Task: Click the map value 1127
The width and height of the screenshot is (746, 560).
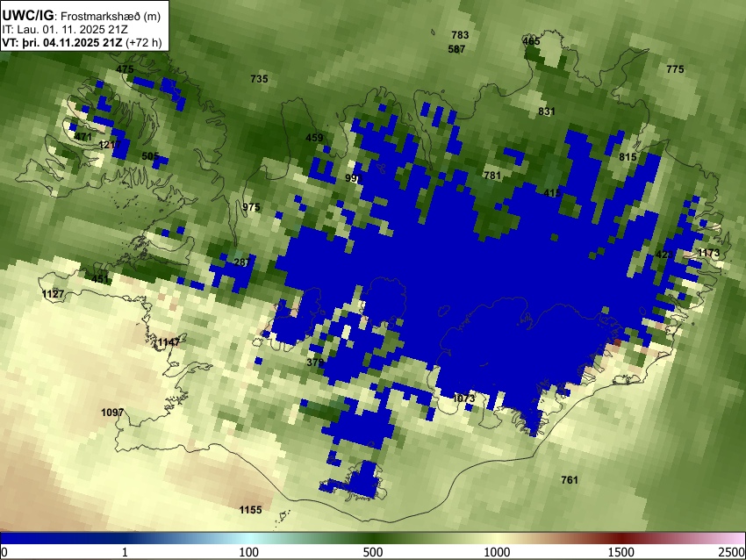Action: tap(53, 294)
